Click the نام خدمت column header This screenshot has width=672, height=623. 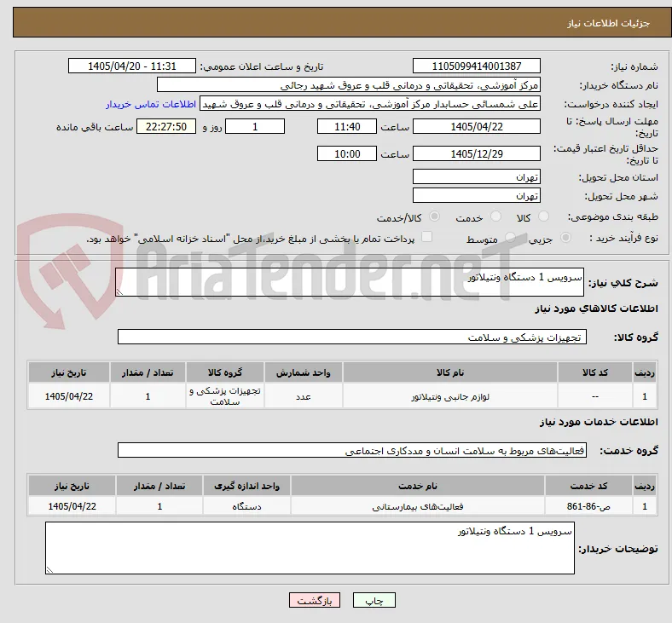(x=417, y=486)
